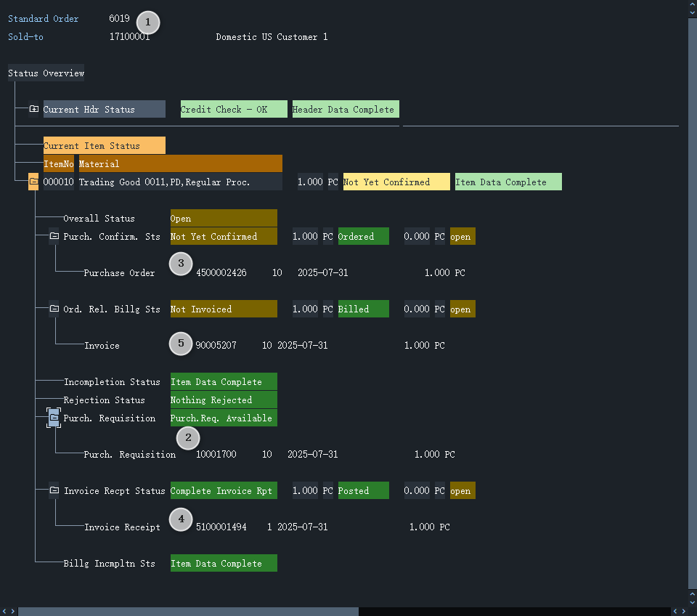Select the Material column header
Image resolution: width=697 pixels, height=616 pixels.
[x=181, y=163]
